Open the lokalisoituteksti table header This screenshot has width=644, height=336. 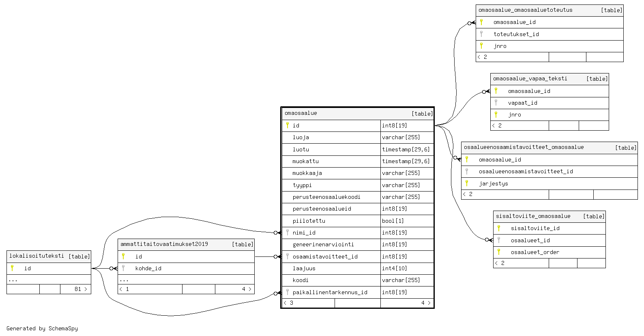point(36,256)
